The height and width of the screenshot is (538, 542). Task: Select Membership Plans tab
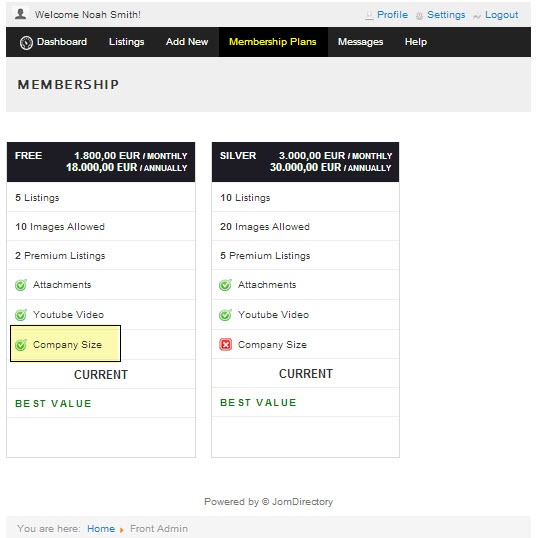click(273, 42)
